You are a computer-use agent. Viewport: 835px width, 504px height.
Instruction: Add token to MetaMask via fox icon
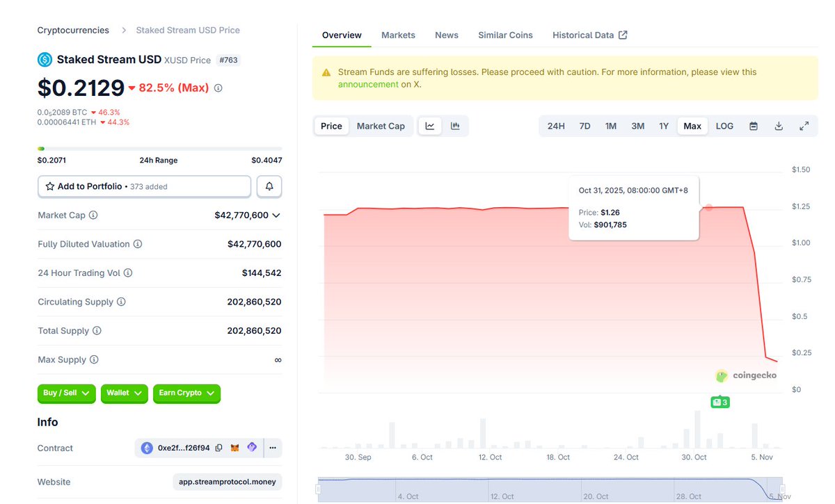click(x=236, y=448)
